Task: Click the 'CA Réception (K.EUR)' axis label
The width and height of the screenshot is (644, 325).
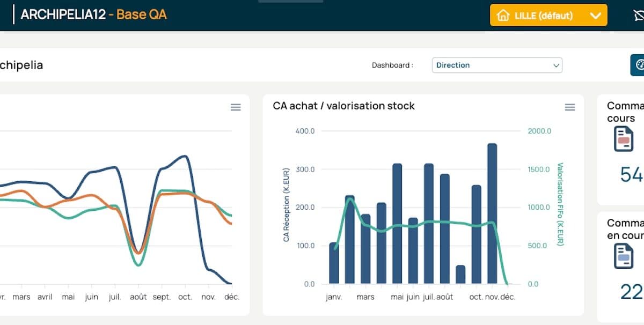Action: (286, 204)
